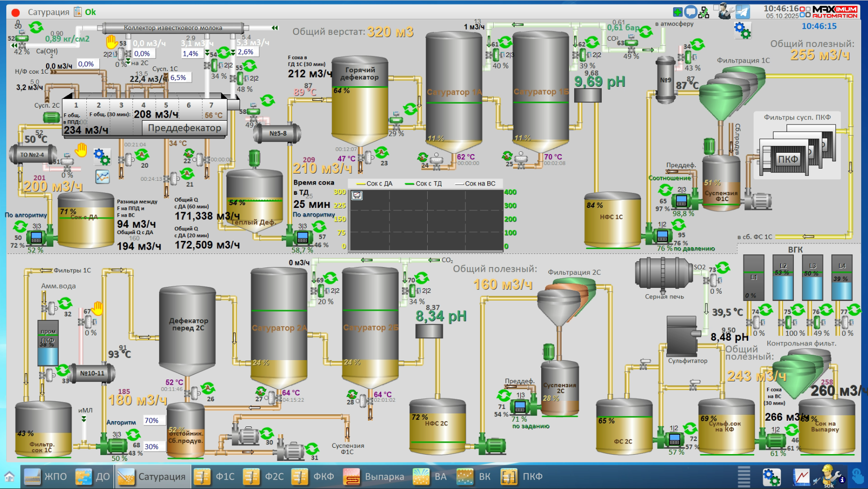Open the trend chart icon under ТО №2-4 gears
868x489 pixels.
point(102,177)
